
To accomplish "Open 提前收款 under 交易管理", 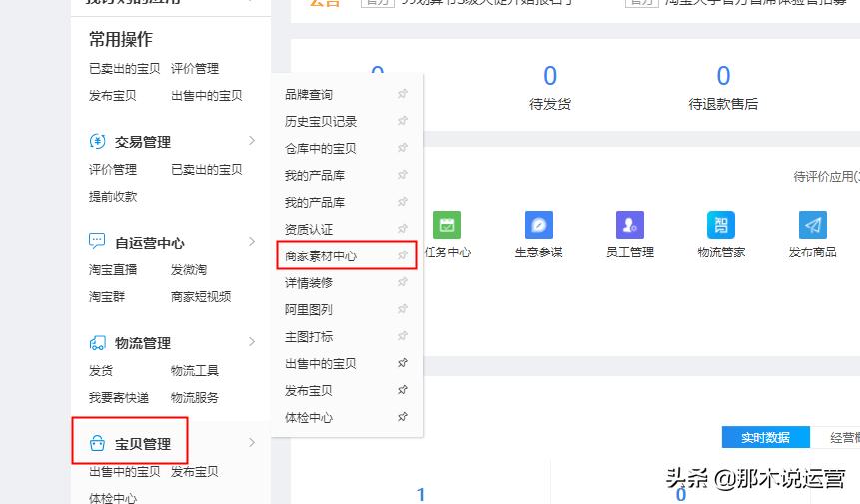I will pyautogui.click(x=113, y=197).
